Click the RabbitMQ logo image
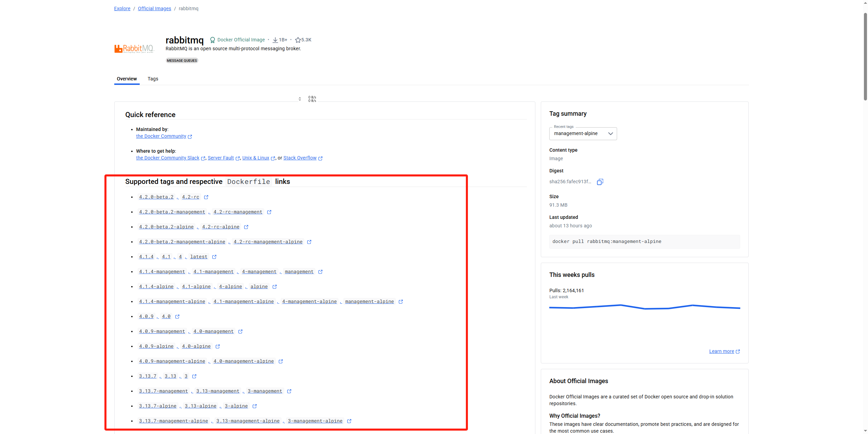The image size is (868, 434). point(134,49)
